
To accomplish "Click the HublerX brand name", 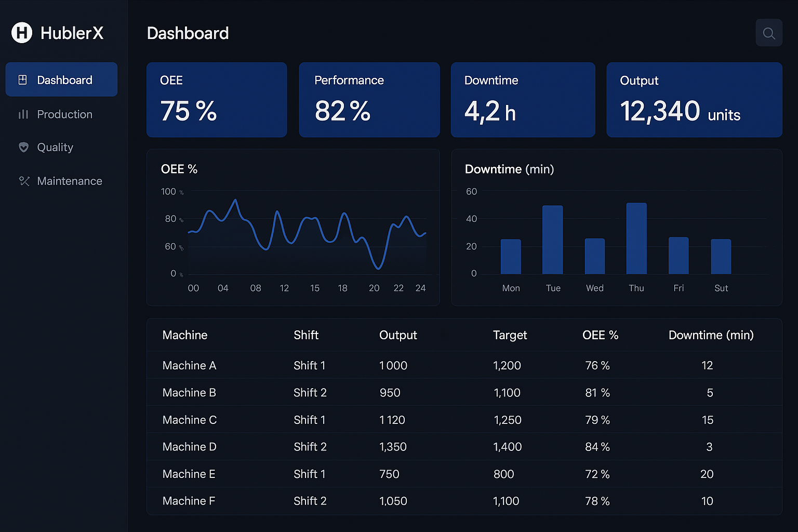I will tap(72, 33).
